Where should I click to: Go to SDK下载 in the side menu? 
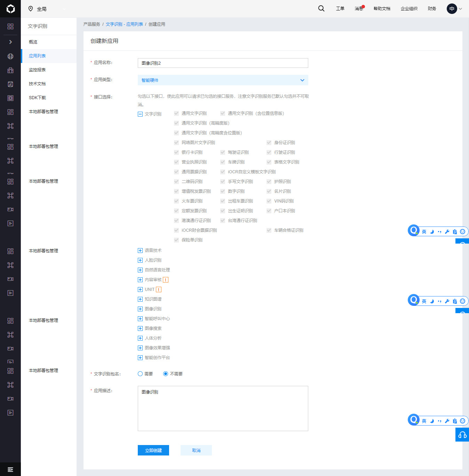click(x=37, y=98)
